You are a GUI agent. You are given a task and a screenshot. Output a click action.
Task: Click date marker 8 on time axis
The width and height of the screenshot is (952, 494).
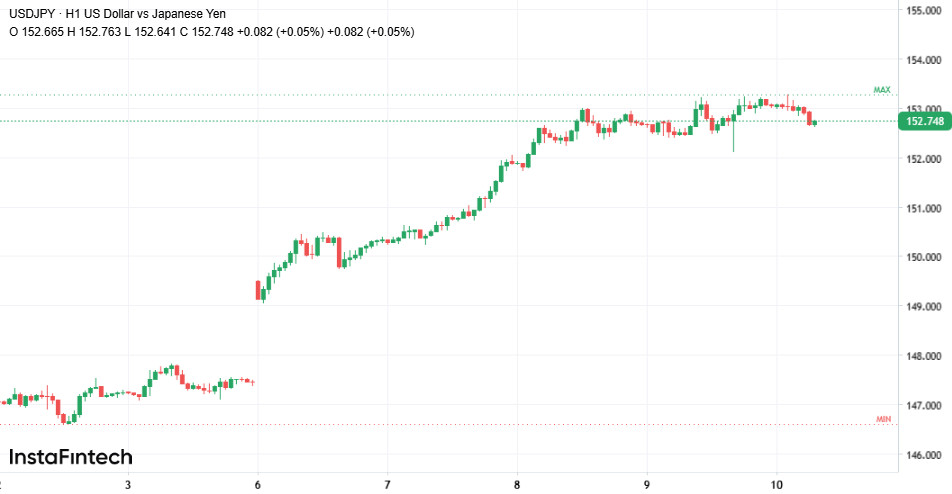point(517,484)
